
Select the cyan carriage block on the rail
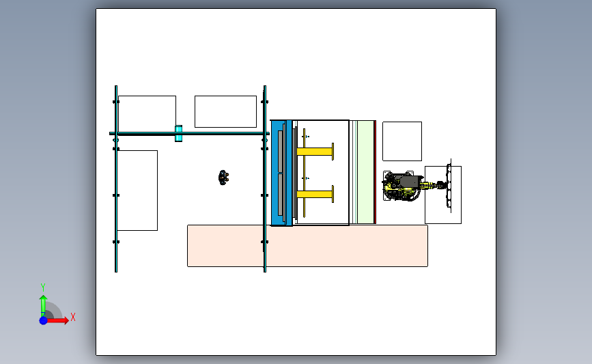click(x=179, y=134)
